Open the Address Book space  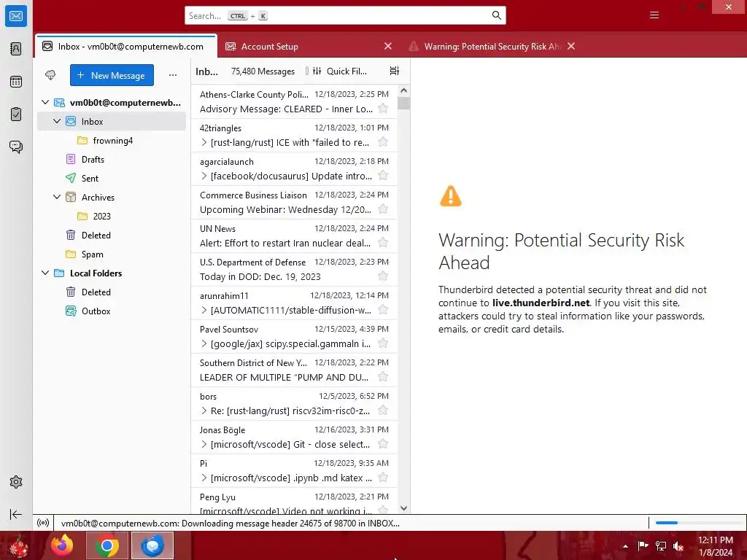point(16,49)
